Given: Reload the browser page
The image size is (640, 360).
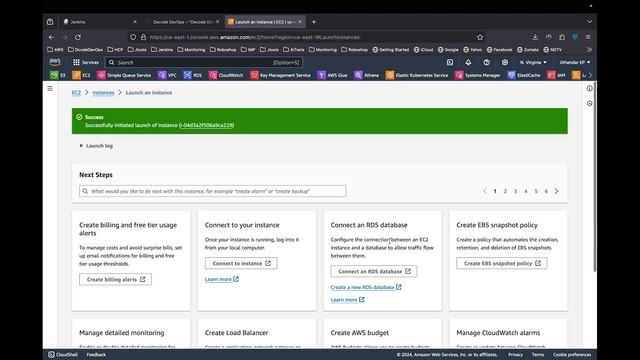Looking at the screenshot, I should click(x=78, y=37).
